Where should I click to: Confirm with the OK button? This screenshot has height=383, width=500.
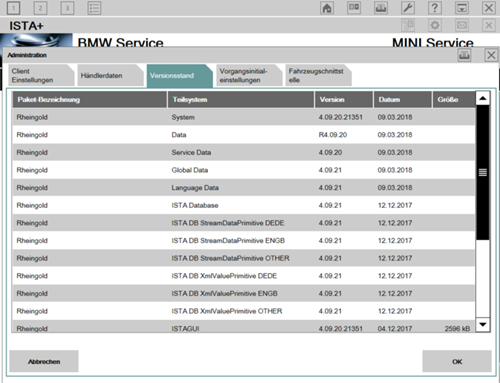tap(457, 361)
